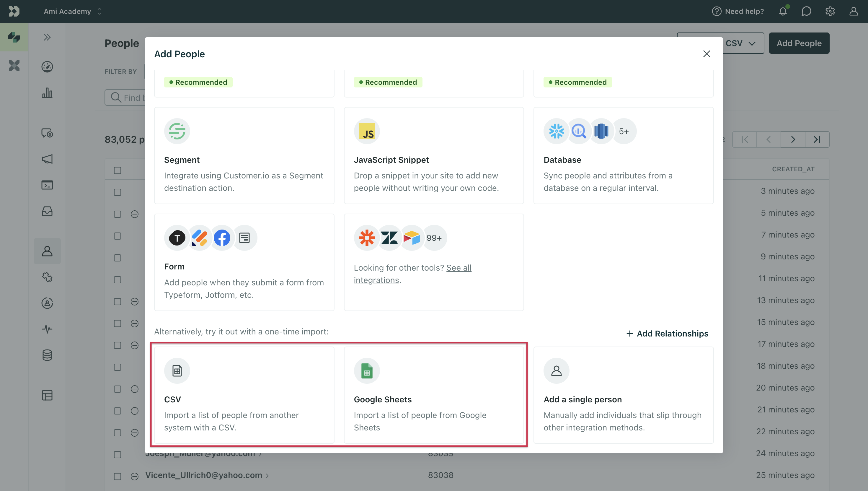Screen dimensions: 868x491
Task: Open the user account icon
Action: pyautogui.click(x=854, y=11)
